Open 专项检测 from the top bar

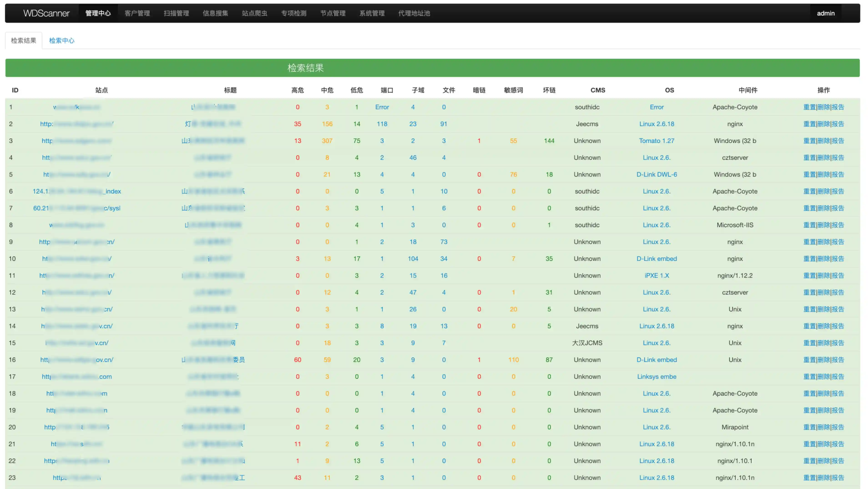point(293,13)
